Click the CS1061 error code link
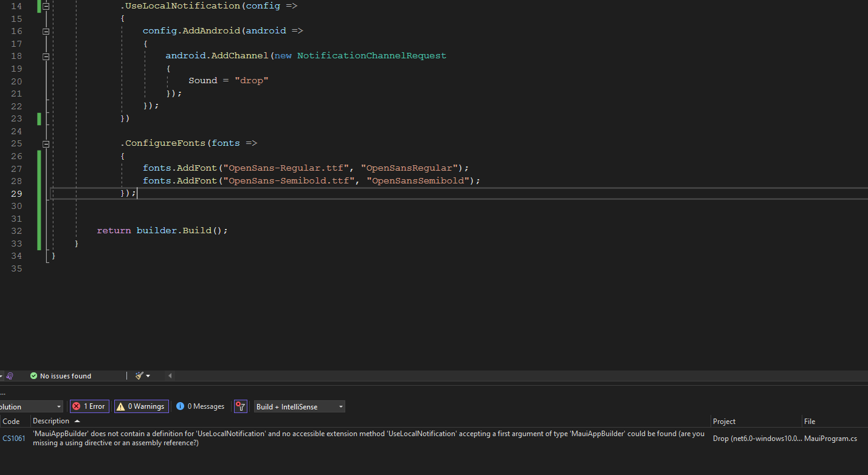The width and height of the screenshot is (868, 475). [x=13, y=438]
